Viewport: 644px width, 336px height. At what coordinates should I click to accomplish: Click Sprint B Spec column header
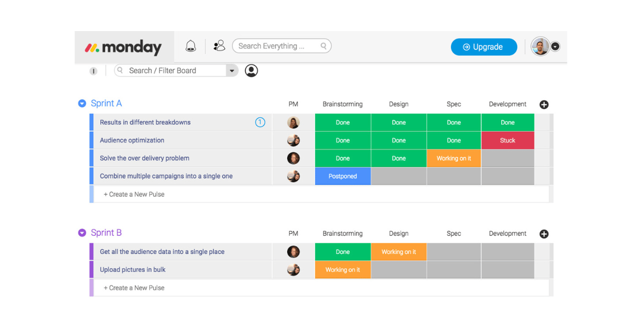[x=453, y=233]
